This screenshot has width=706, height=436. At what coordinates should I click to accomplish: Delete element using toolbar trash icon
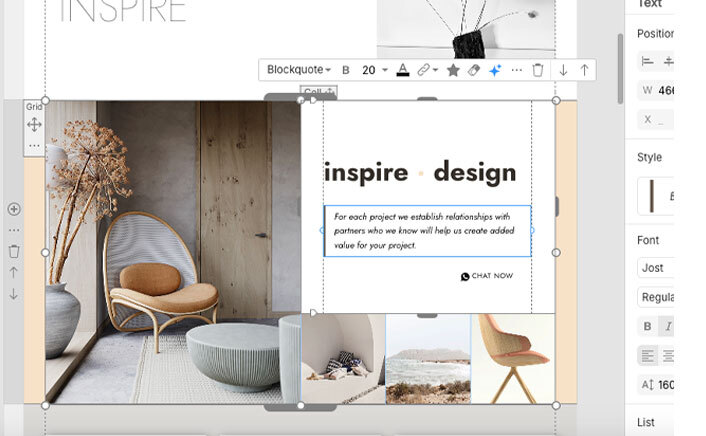point(538,70)
